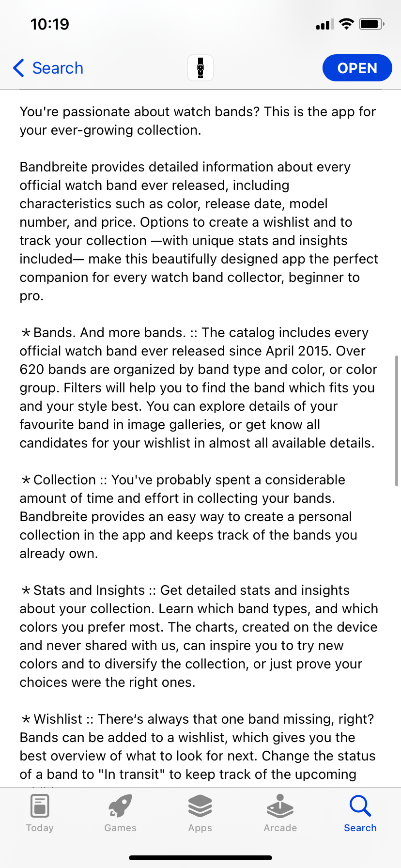Tap the "Bands. And more bands" paragraph
This screenshot has width=401, height=868.
(198, 387)
